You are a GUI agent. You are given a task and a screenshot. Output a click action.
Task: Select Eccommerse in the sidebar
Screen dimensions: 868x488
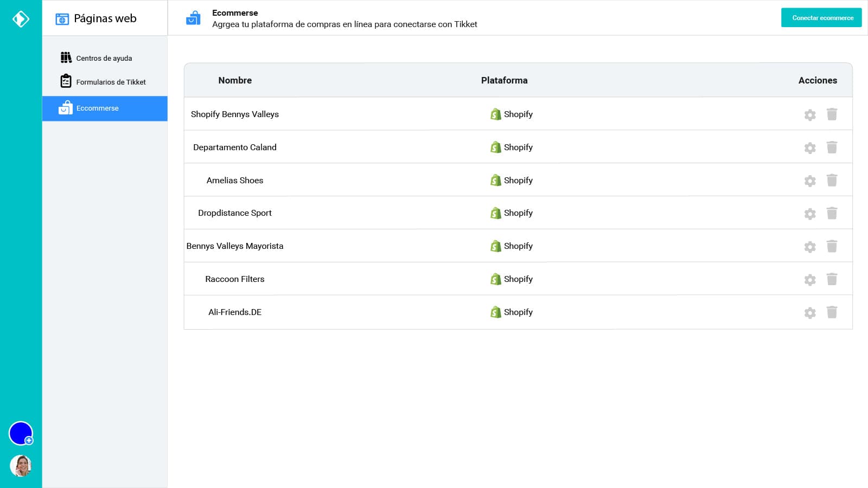[x=98, y=108]
